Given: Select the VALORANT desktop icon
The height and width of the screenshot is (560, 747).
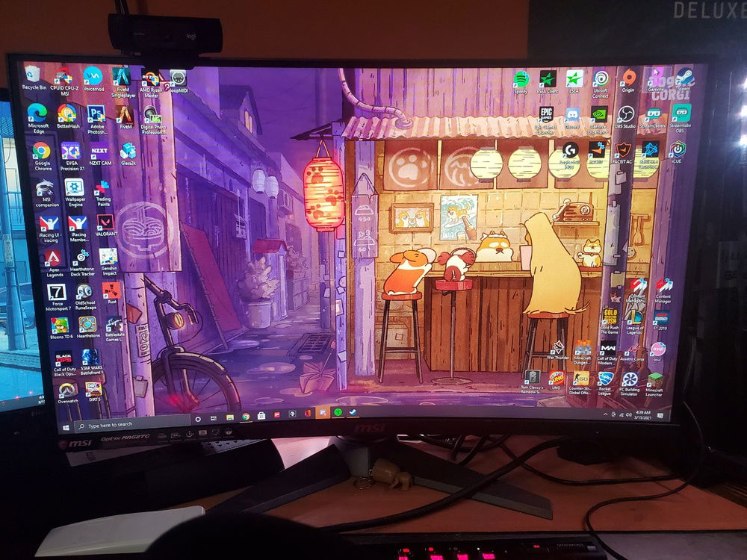Looking at the screenshot, I should [x=105, y=223].
